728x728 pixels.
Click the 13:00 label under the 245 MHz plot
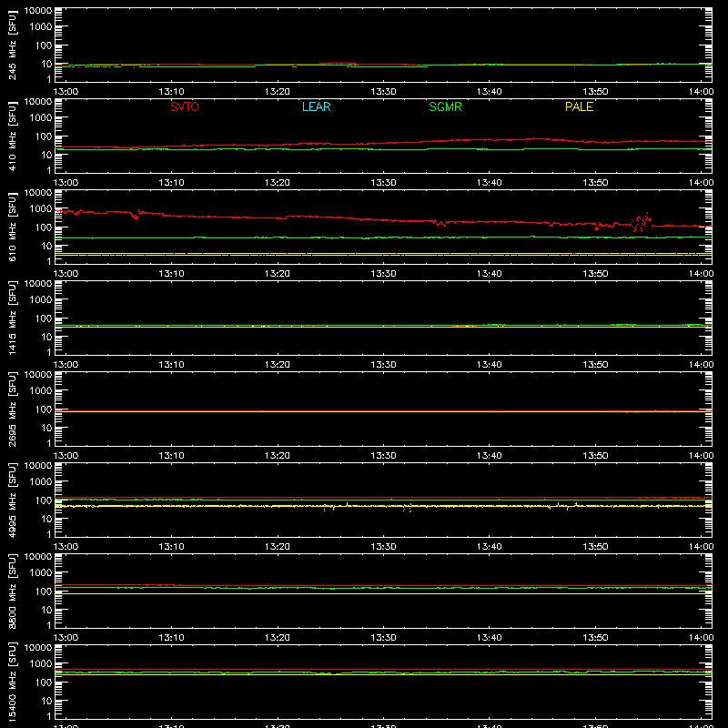coord(66,92)
